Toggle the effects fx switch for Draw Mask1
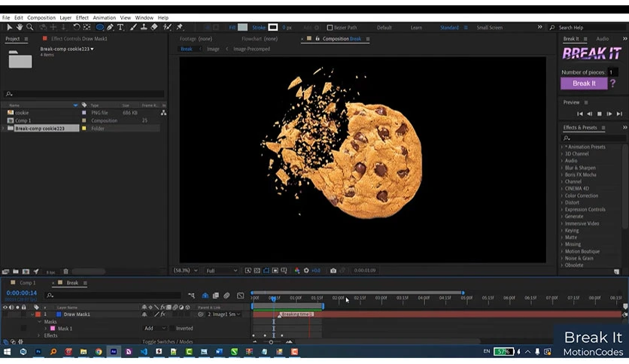The image size is (629, 364). [x=163, y=314]
